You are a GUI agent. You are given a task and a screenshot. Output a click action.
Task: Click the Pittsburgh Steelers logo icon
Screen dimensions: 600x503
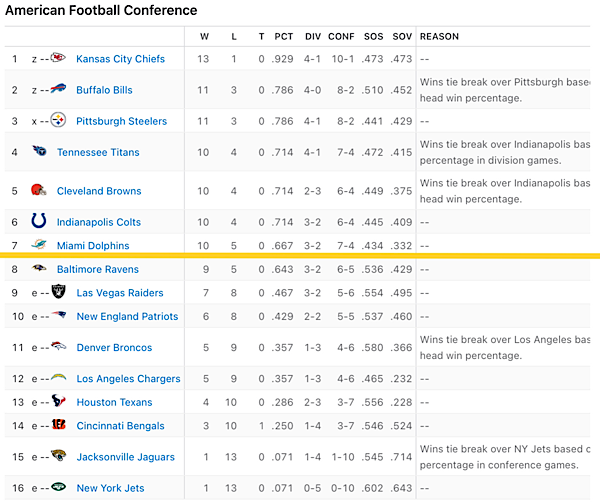(58, 121)
